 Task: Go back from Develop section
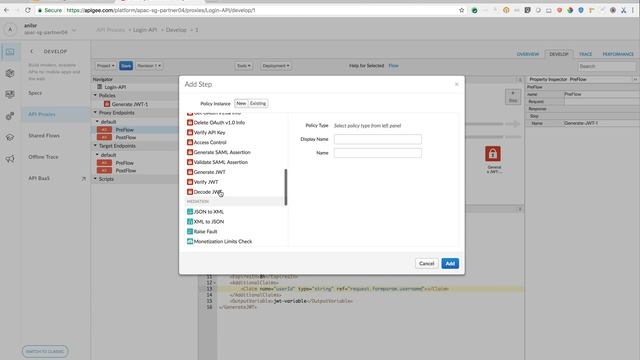coord(32,51)
